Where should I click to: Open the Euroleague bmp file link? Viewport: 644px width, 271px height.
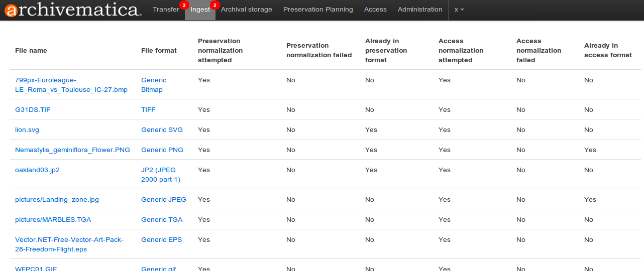tap(71, 85)
